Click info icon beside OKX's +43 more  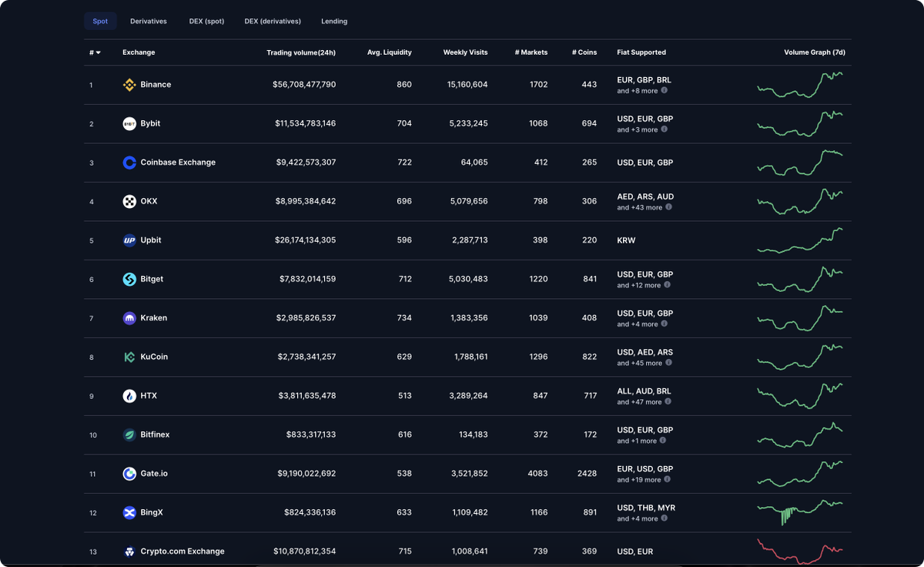click(668, 206)
